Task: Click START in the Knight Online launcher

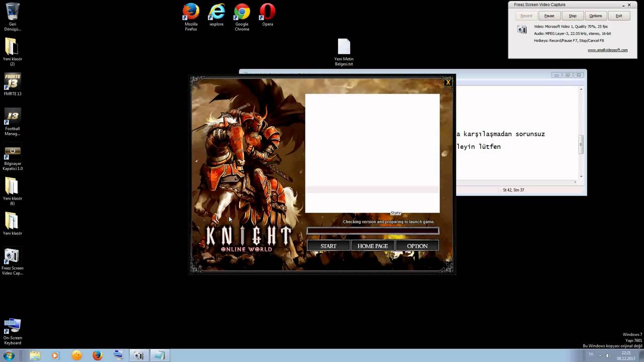Action: (x=329, y=246)
